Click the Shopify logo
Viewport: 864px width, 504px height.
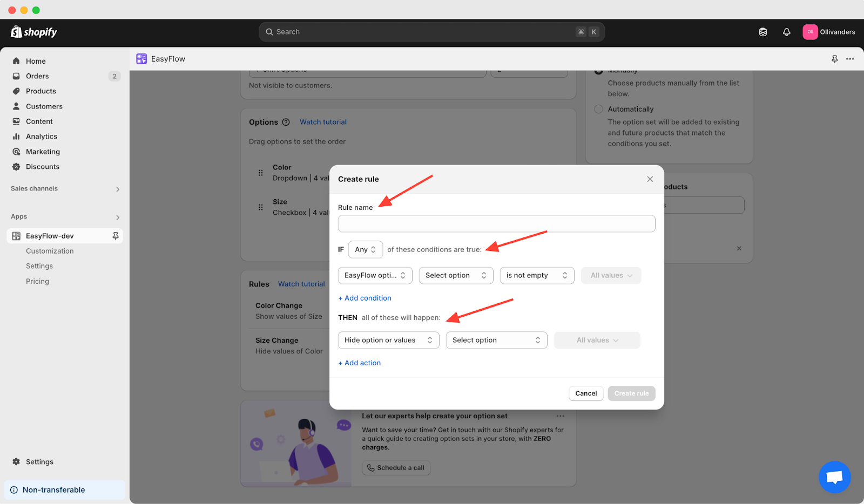(x=34, y=32)
